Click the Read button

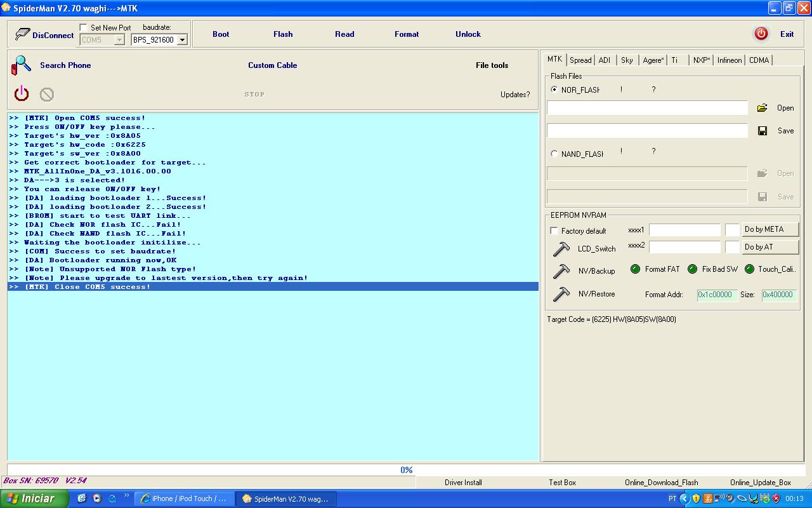click(x=344, y=34)
